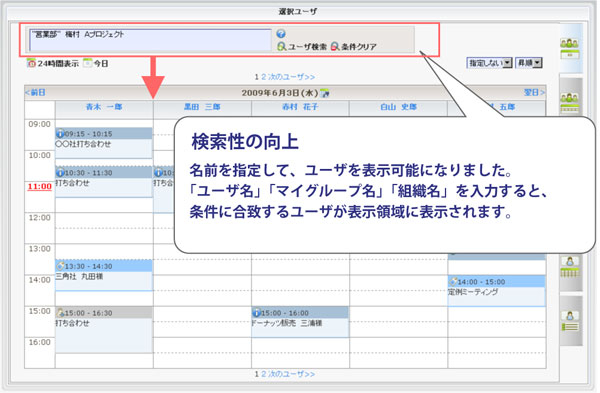The width and height of the screenshot is (600, 393).
Task: Open page 2 in the top pager
Action: 263,77
